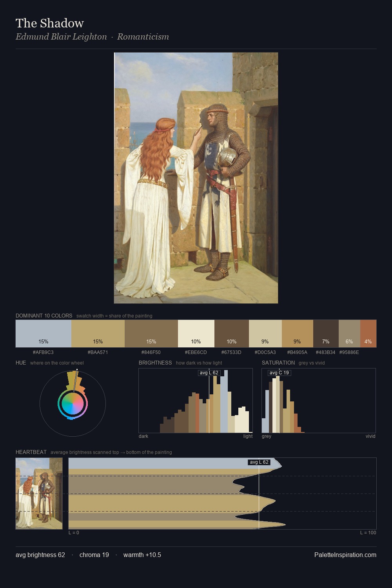
Task: Click the #AFB9C3 grey-blue swatch
Action: [x=44, y=334]
